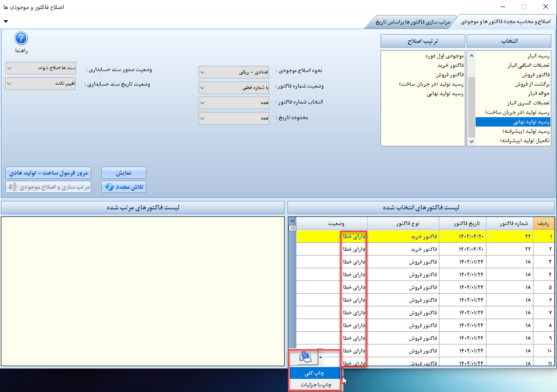557x392 pixels.
Task: Click the نوع فاکتور column header
Action: (x=404, y=224)
